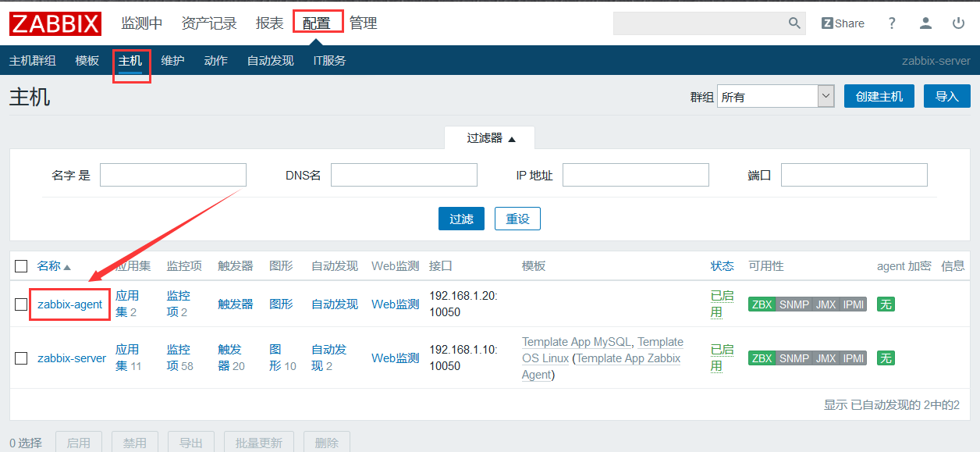Click 创建主机 button
The width and height of the screenshot is (980, 452).
(x=879, y=97)
